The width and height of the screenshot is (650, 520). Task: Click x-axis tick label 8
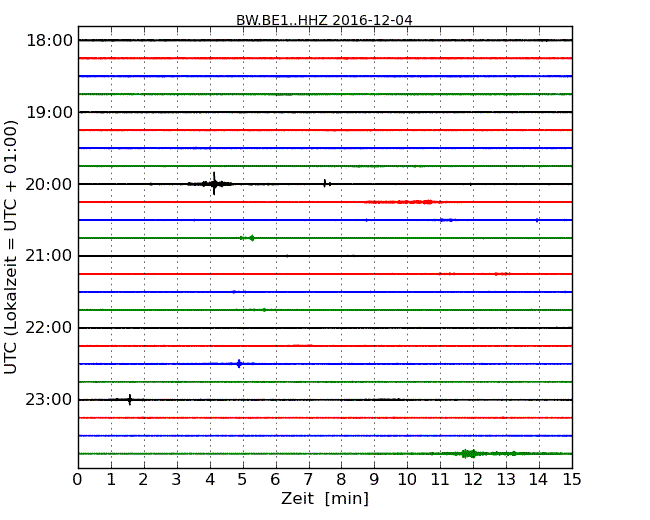point(341,480)
